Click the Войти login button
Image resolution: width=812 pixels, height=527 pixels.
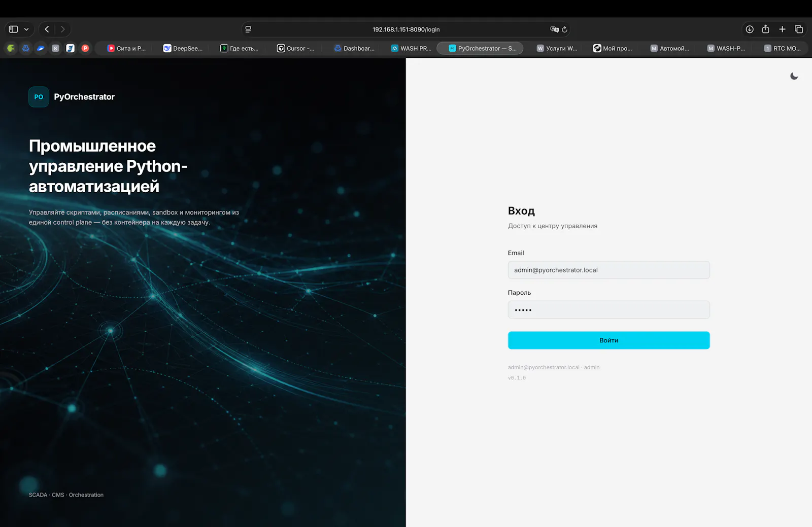(608, 340)
